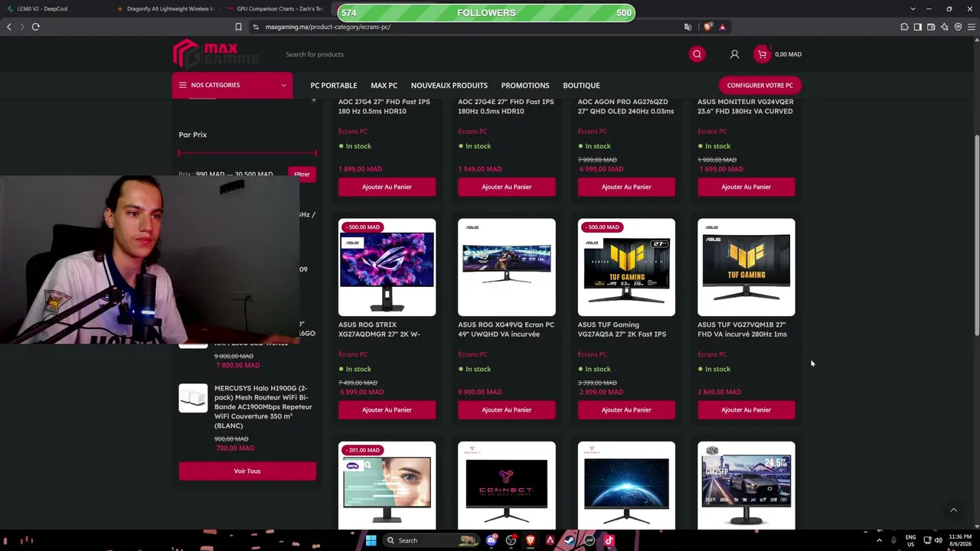The image size is (980, 551).
Task: Click Voir Tous button in sidebar
Action: coord(247,471)
